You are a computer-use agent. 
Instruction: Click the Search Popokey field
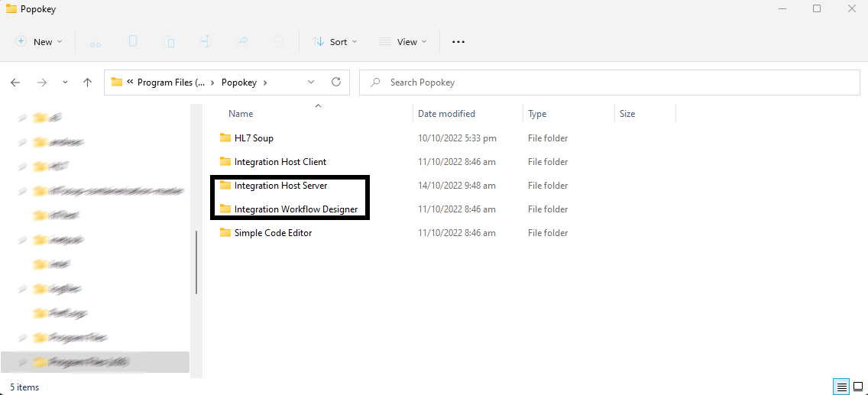(x=610, y=83)
